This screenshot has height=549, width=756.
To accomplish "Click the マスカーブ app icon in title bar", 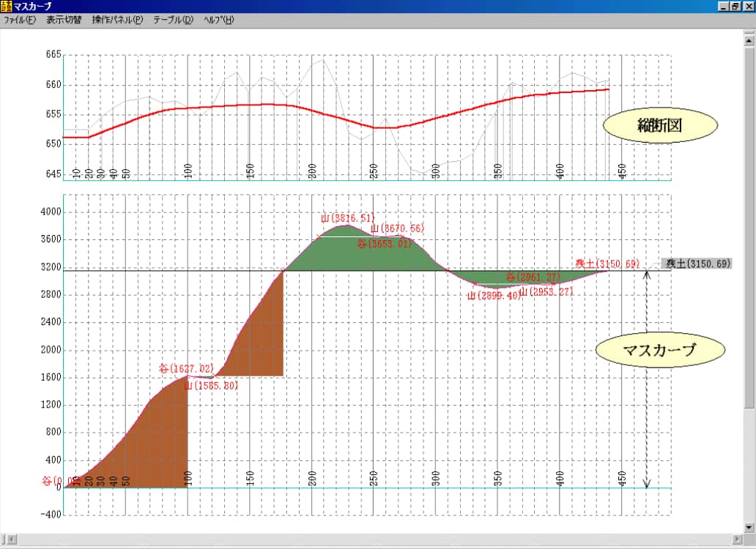I will point(7,6).
